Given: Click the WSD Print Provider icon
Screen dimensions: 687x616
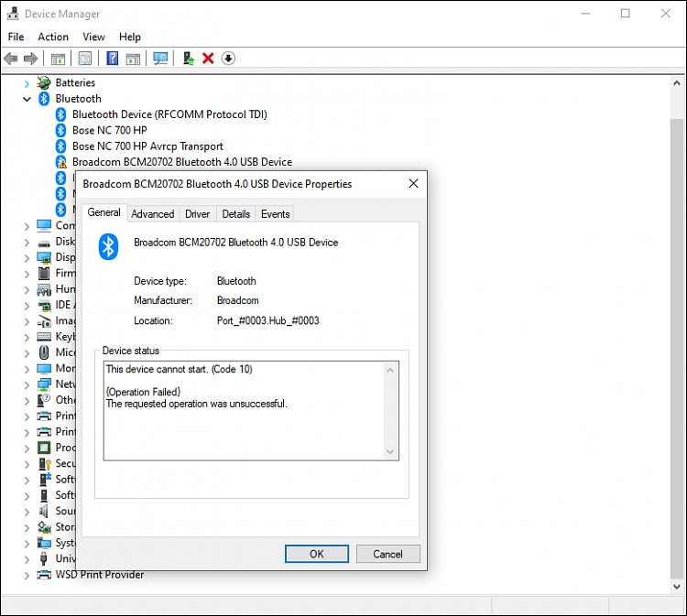Looking at the screenshot, I should tap(44, 575).
